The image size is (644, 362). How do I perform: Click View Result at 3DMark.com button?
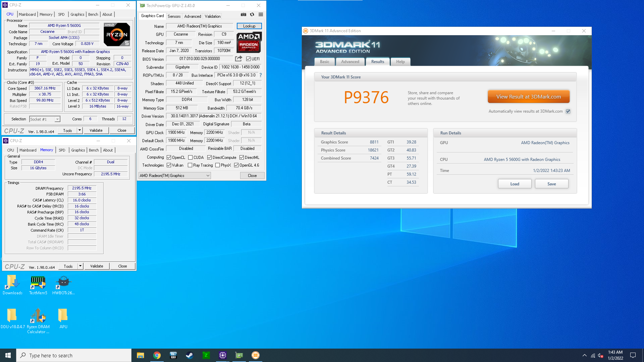click(529, 97)
